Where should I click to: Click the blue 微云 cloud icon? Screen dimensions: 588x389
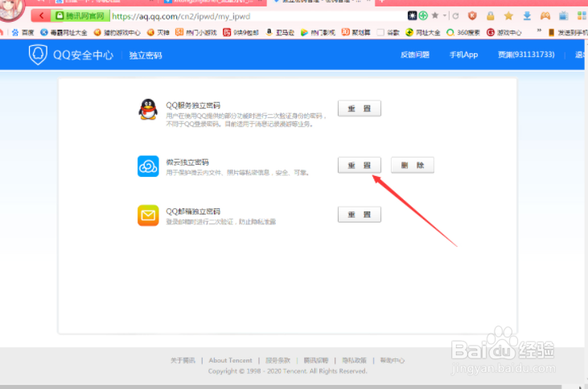pos(148,166)
